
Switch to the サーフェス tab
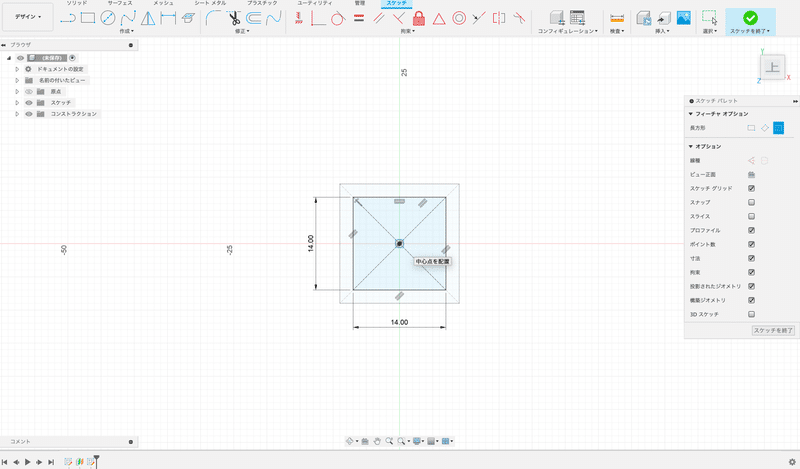coord(119,3)
